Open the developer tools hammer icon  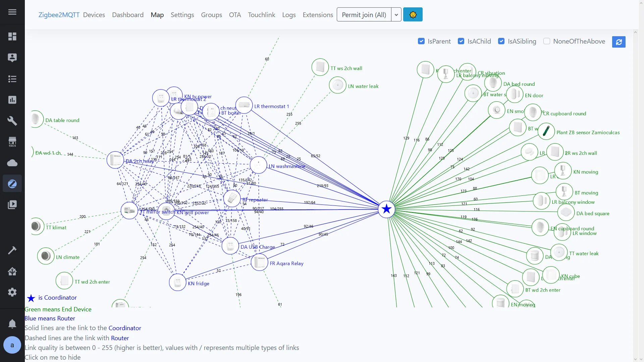point(12,250)
